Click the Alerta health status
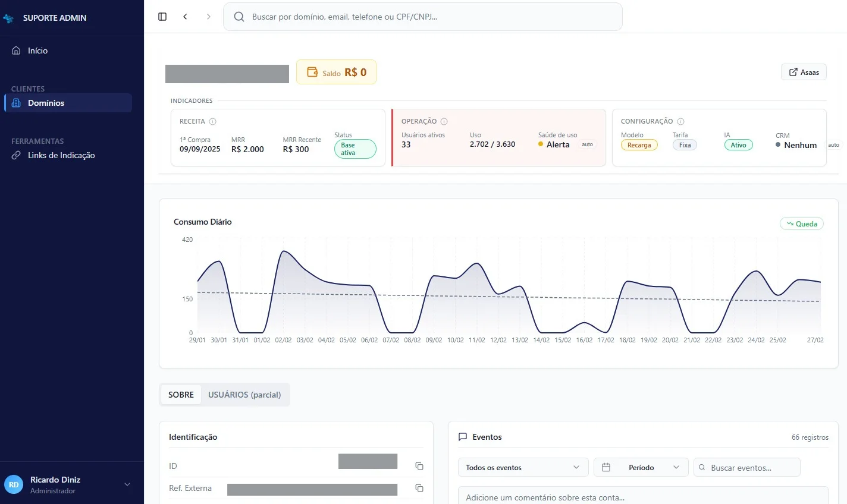Image resolution: width=847 pixels, height=504 pixels. coord(554,144)
